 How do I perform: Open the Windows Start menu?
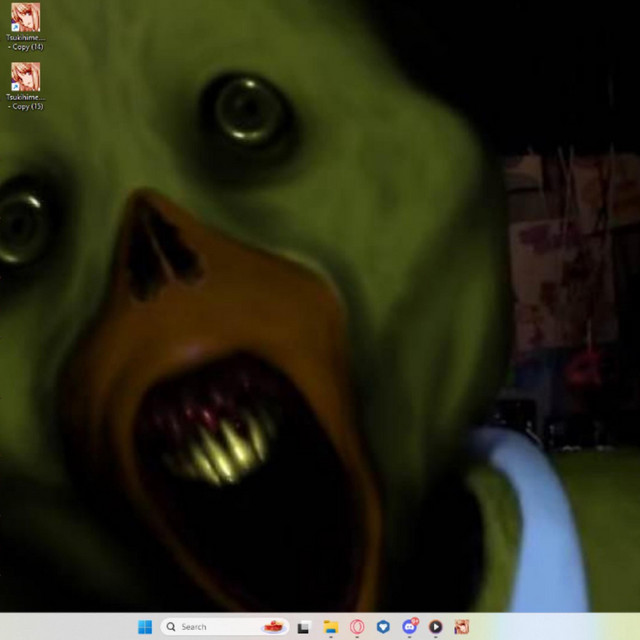[x=145, y=627]
